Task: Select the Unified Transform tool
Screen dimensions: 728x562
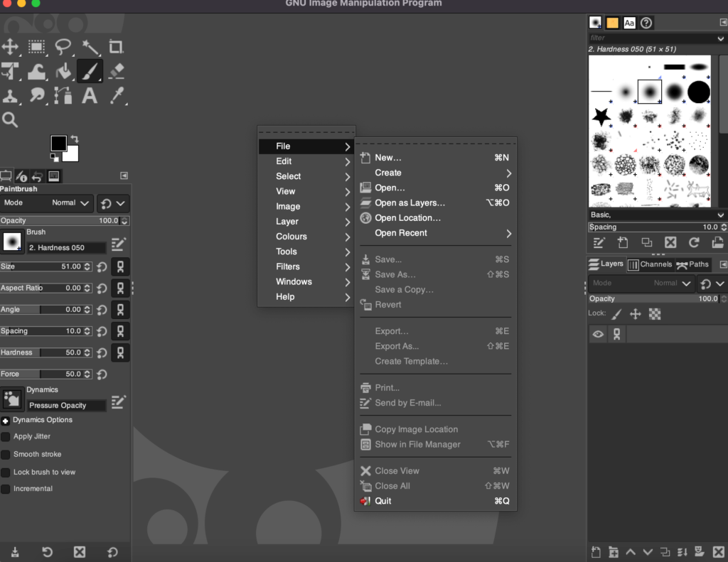Action: coord(10,72)
